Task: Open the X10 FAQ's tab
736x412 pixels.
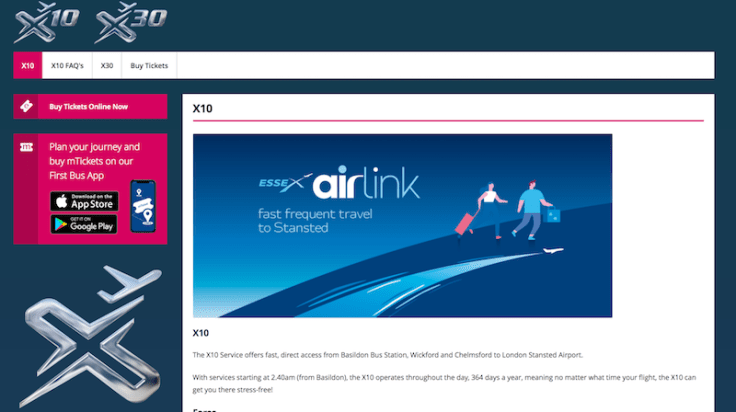Action: tap(67, 66)
